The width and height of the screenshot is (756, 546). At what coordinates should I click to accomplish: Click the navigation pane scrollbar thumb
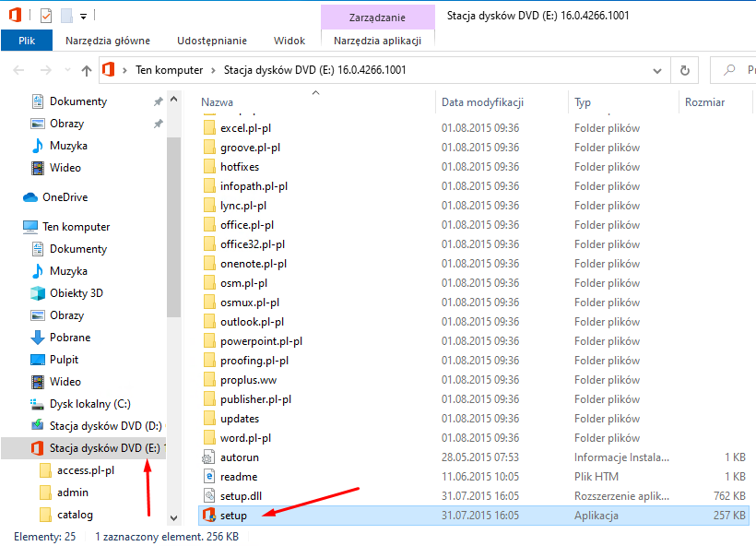[x=174, y=227]
